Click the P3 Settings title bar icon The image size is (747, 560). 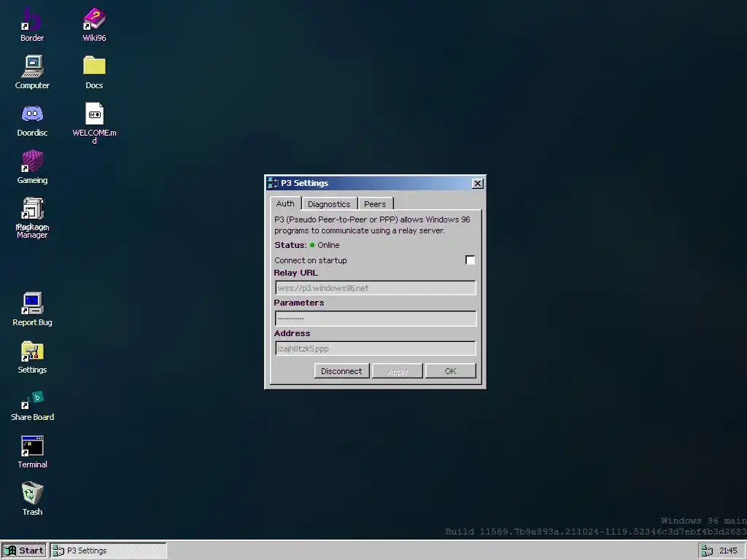(x=273, y=183)
